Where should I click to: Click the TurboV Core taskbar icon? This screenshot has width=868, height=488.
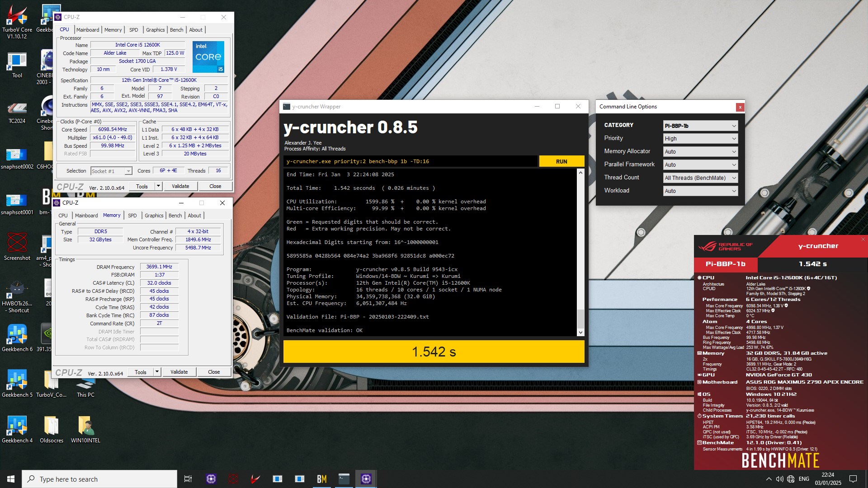pyautogui.click(x=255, y=479)
